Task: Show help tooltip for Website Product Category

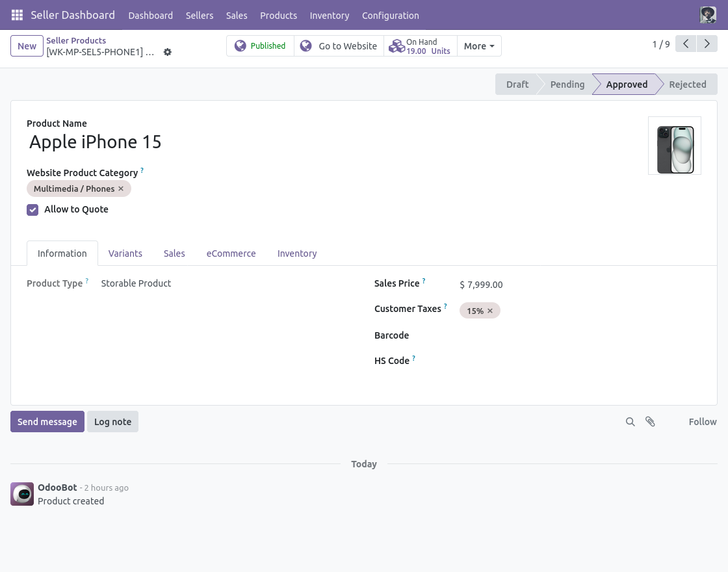Action: pyautogui.click(x=142, y=170)
